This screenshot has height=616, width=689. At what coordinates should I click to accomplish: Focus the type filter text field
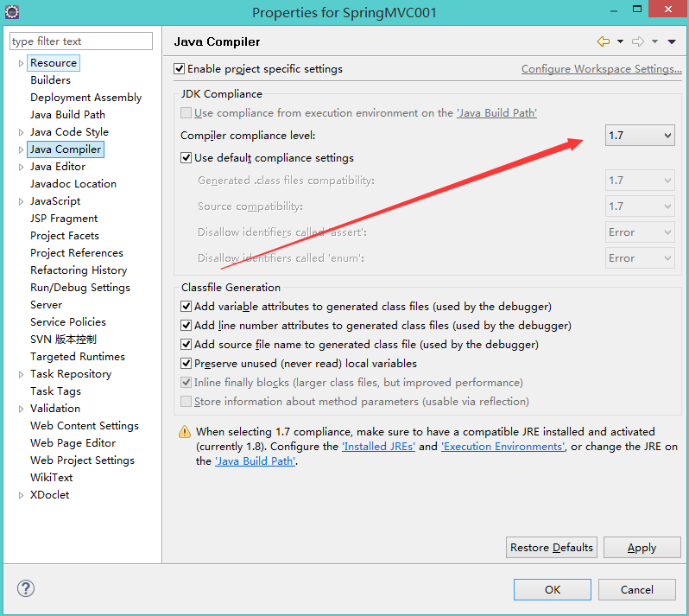[81, 41]
